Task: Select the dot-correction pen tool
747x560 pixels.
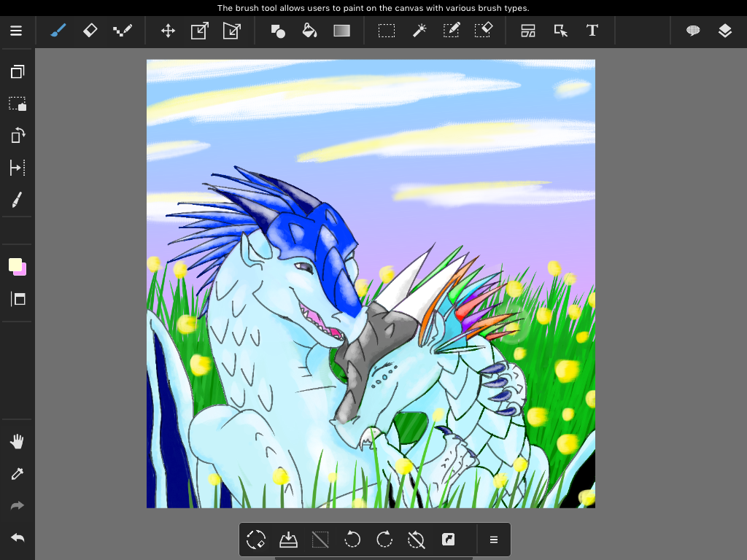Action: (123, 31)
